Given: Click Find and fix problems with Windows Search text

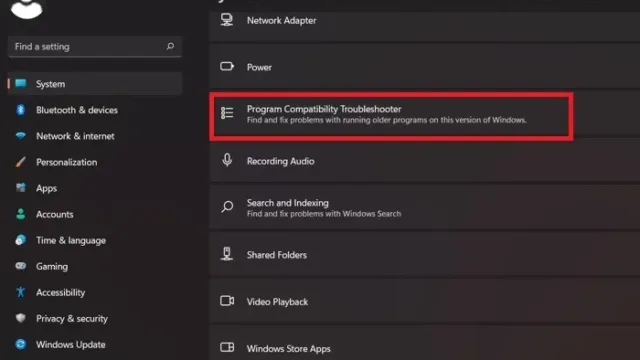Looking at the screenshot, I should pyautogui.click(x=324, y=214).
